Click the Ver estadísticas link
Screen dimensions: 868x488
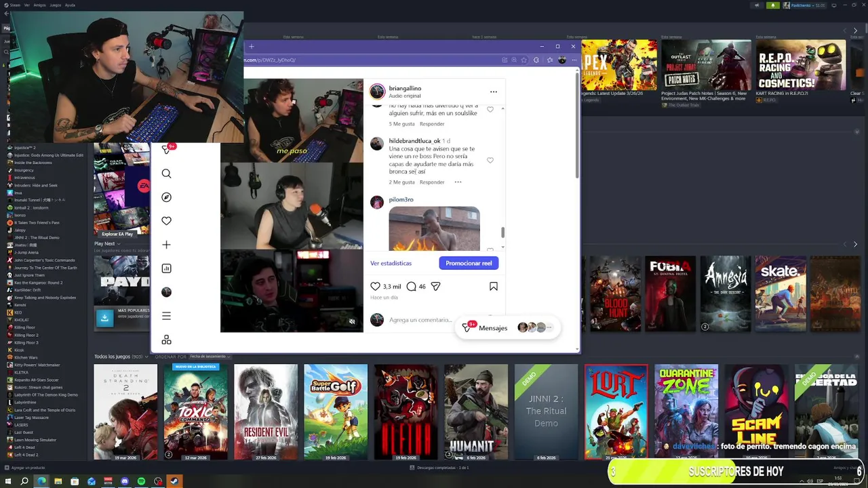pos(391,263)
